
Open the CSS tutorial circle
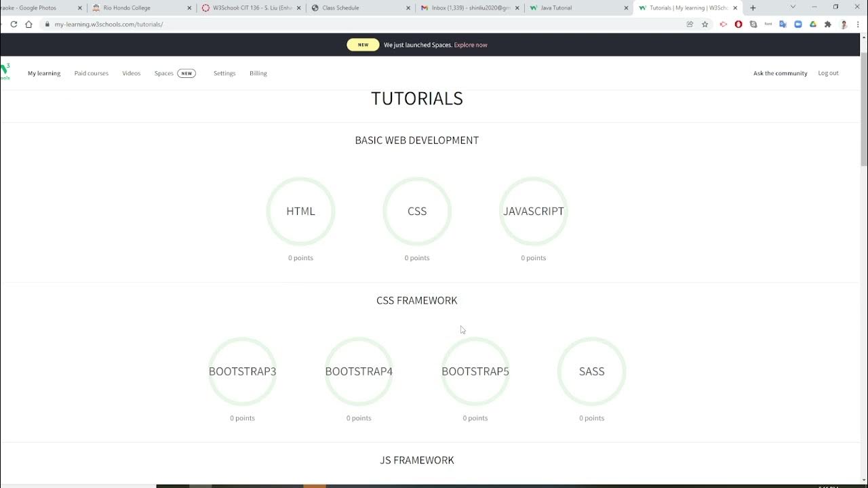pos(417,211)
